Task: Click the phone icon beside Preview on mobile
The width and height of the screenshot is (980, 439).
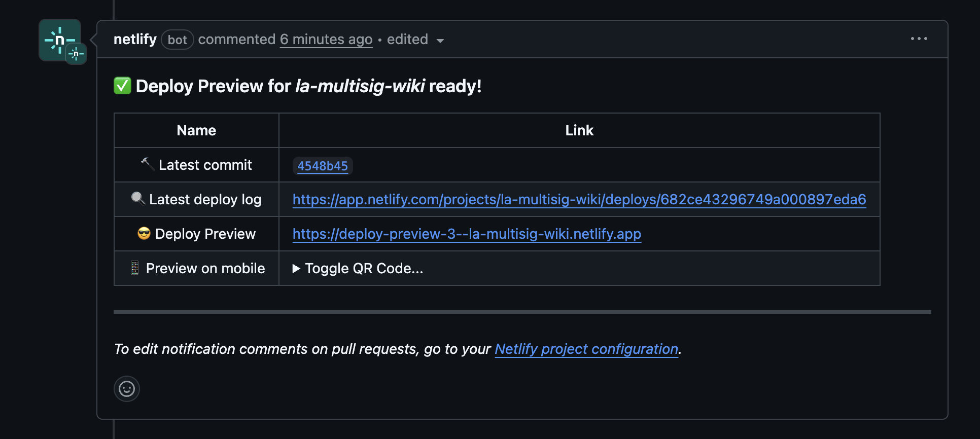Action: click(x=134, y=268)
